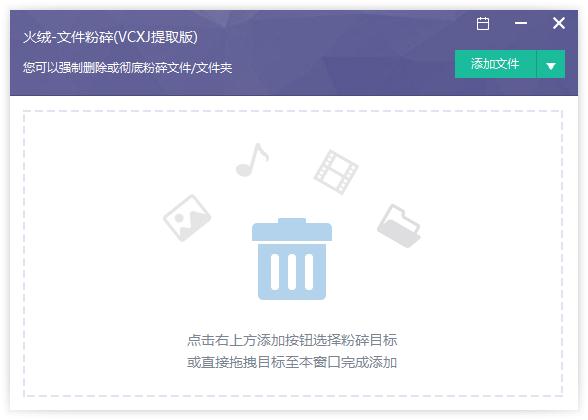Expand the arrow beside 添加文件

[x=551, y=64]
